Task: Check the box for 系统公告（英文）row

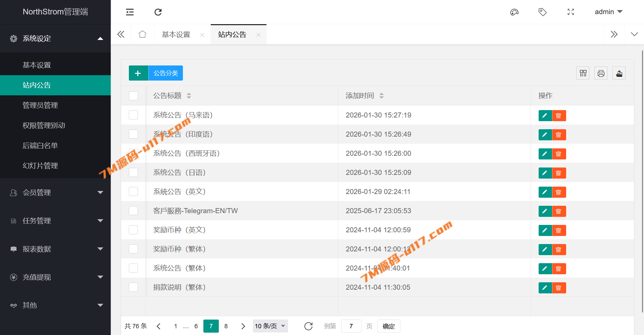Action: [x=134, y=192]
